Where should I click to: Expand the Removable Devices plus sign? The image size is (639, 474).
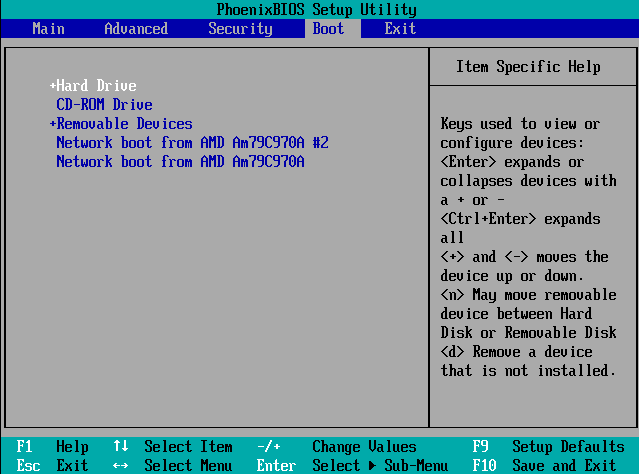click(x=52, y=124)
